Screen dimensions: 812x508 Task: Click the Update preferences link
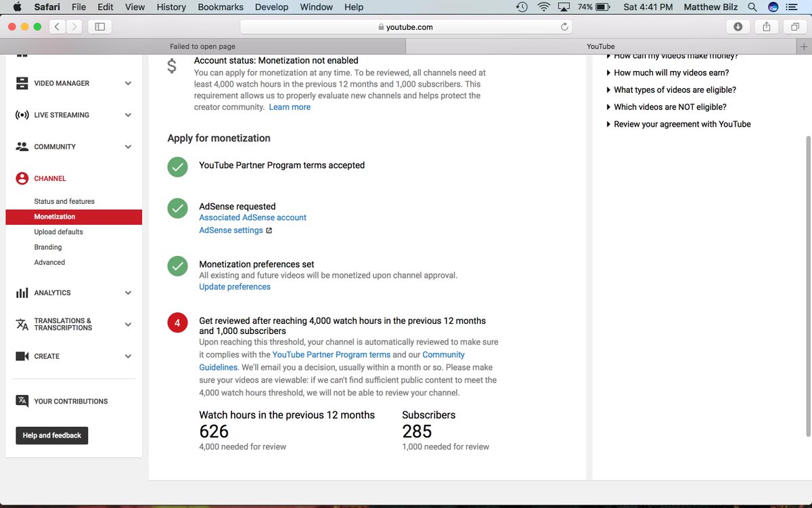235,287
